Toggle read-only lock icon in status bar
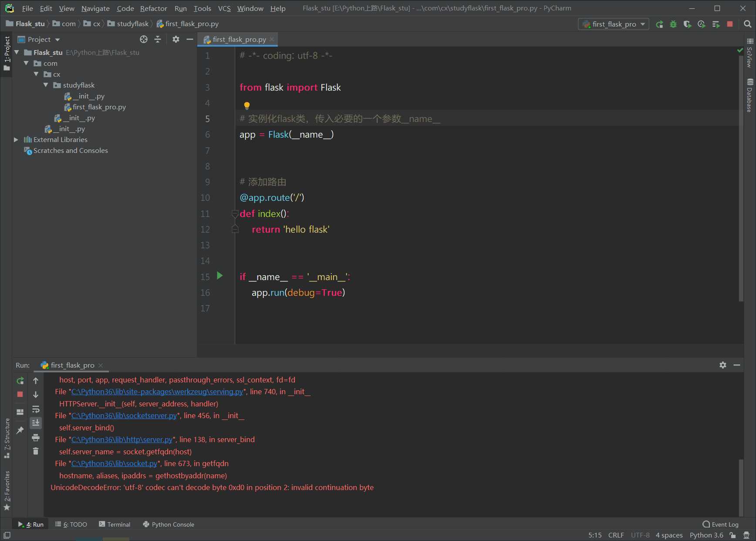This screenshot has height=541, width=756. [733, 535]
